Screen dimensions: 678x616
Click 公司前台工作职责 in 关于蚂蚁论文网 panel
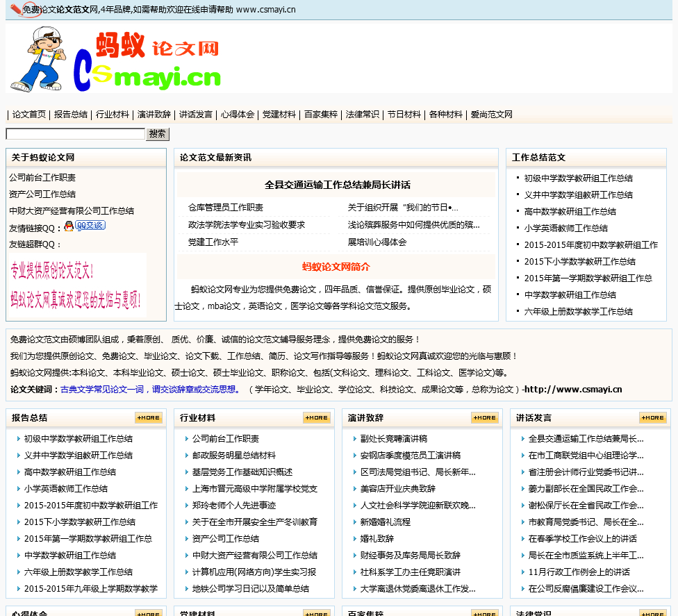tap(42, 178)
